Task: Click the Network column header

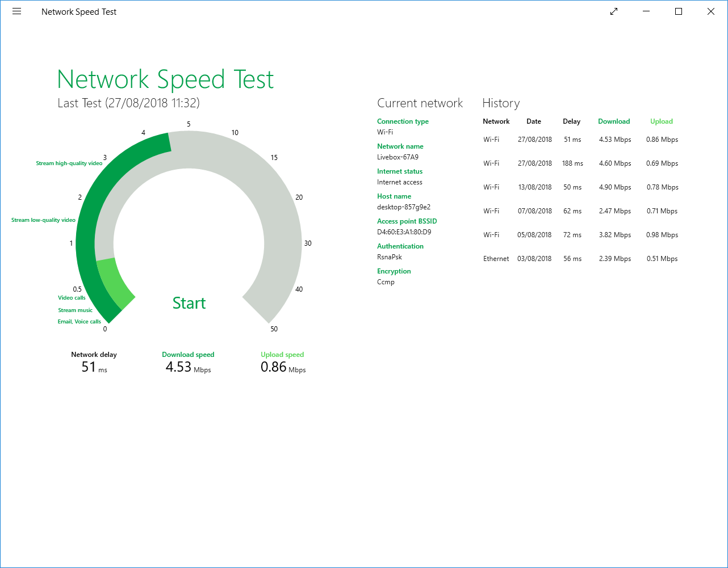Action: pos(496,121)
